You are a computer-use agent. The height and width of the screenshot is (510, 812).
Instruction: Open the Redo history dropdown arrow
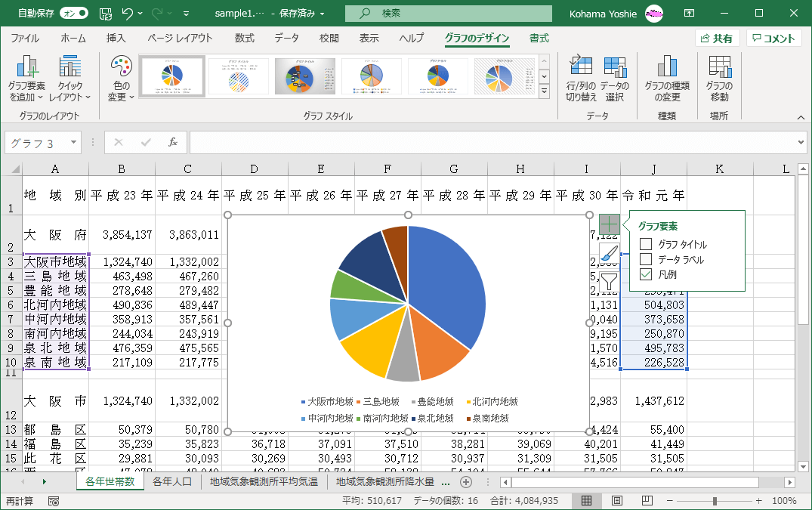coord(170,14)
